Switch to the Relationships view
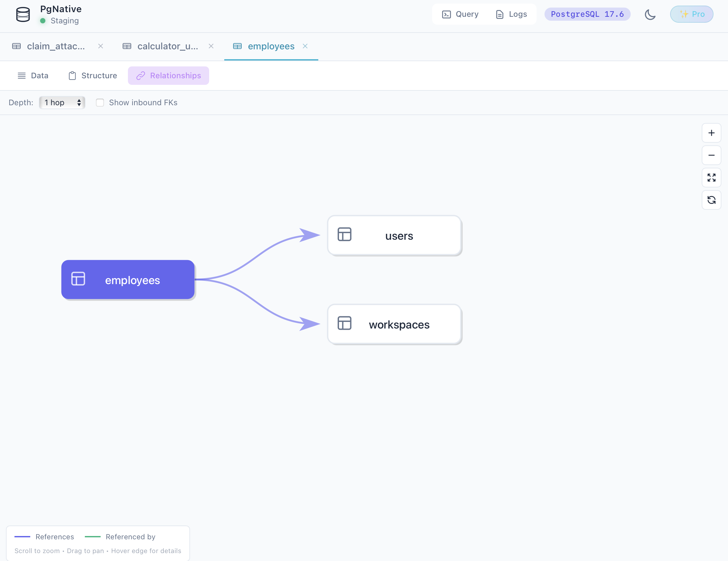This screenshot has width=728, height=561. coord(168,75)
